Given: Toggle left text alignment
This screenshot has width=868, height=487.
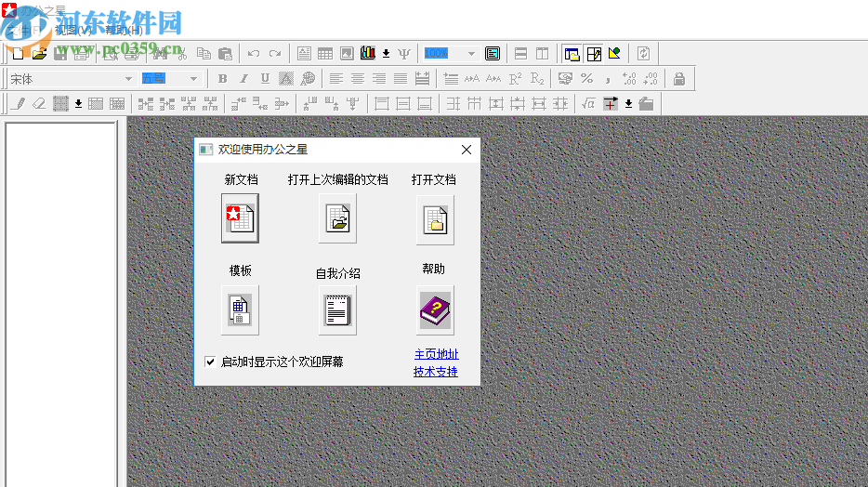Looking at the screenshot, I should 336,79.
